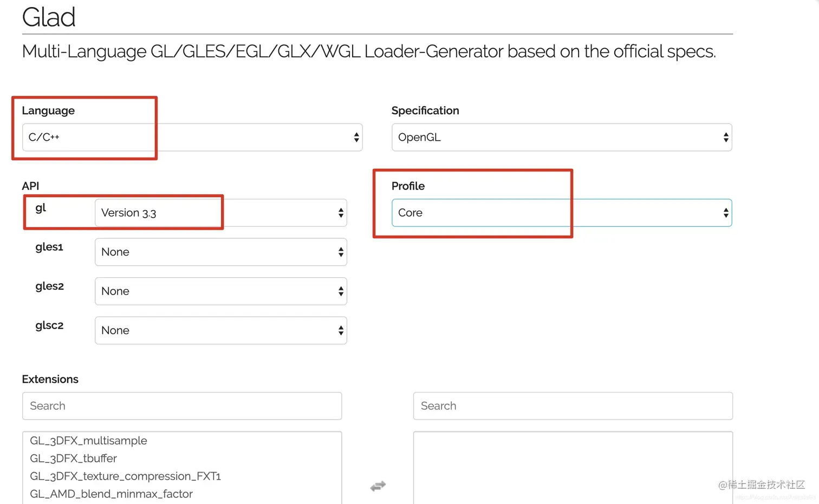Open the glsc2 API dropdown
Image resolution: width=819 pixels, height=504 pixels.
[220, 330]
